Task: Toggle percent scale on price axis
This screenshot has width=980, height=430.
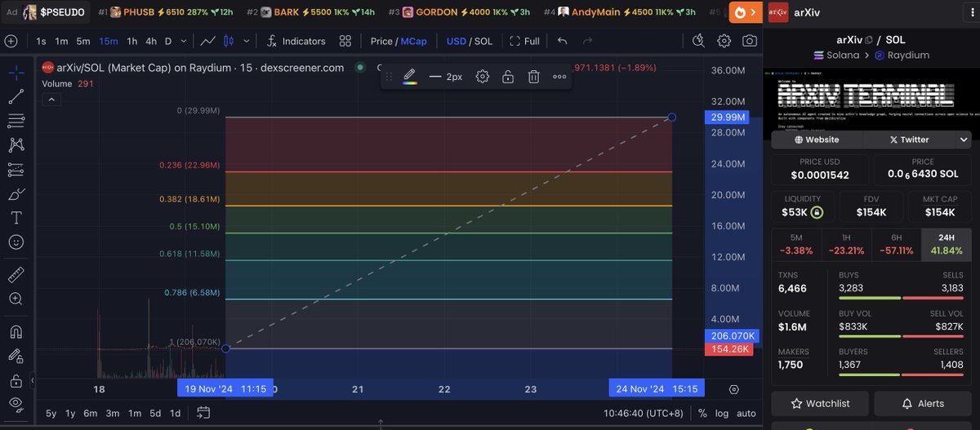Action: (x=702, y=414)
